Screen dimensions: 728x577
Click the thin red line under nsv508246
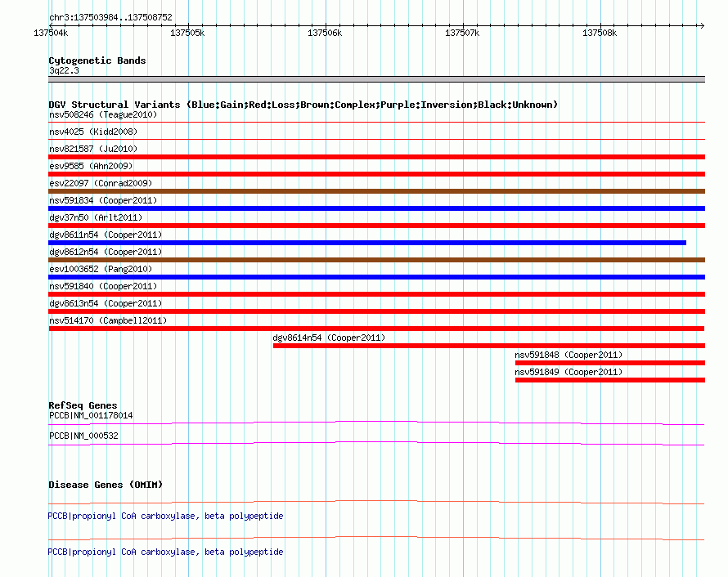coord(376,123)
